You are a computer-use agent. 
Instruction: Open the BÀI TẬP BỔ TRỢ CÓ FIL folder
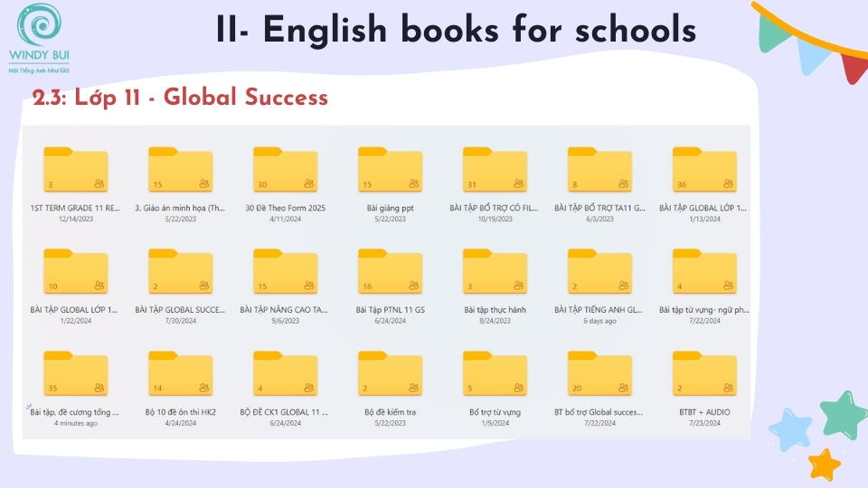coord(495,171)
